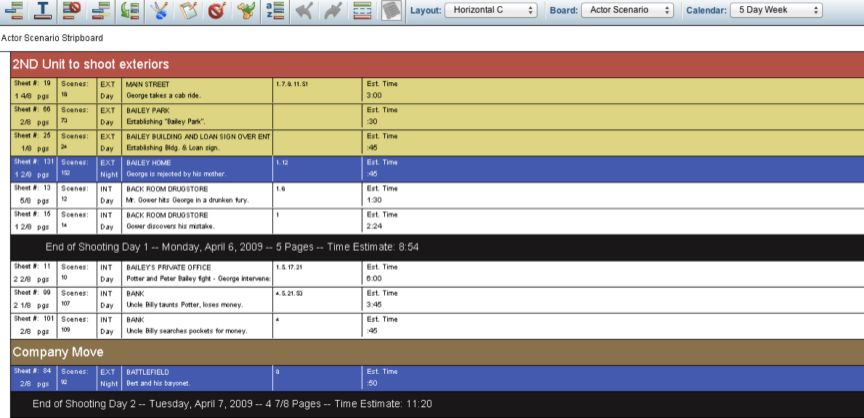Click the grey redo arrow icon
The image size is (864, 418).
pyautogui.click(x=333, y=10)
